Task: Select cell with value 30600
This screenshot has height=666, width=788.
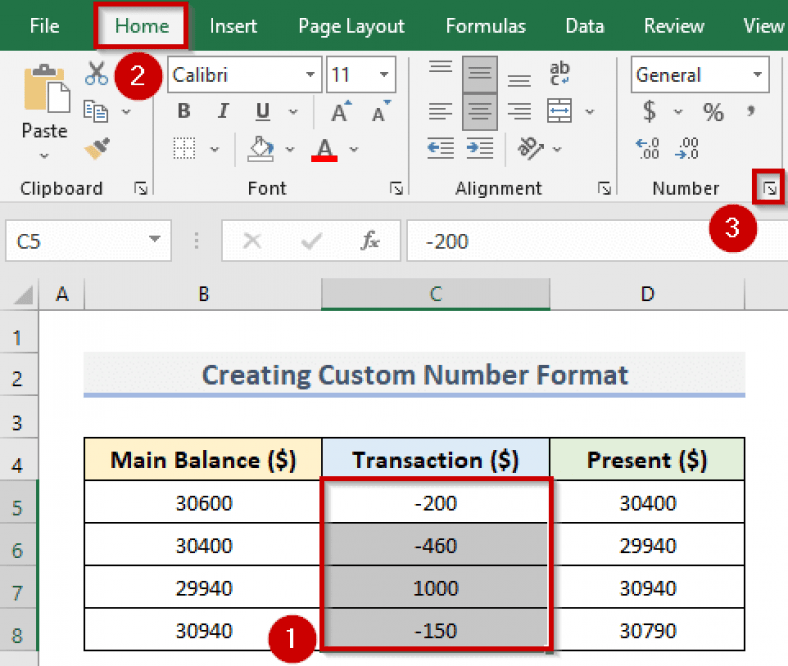Action: (x=203, y=503)
